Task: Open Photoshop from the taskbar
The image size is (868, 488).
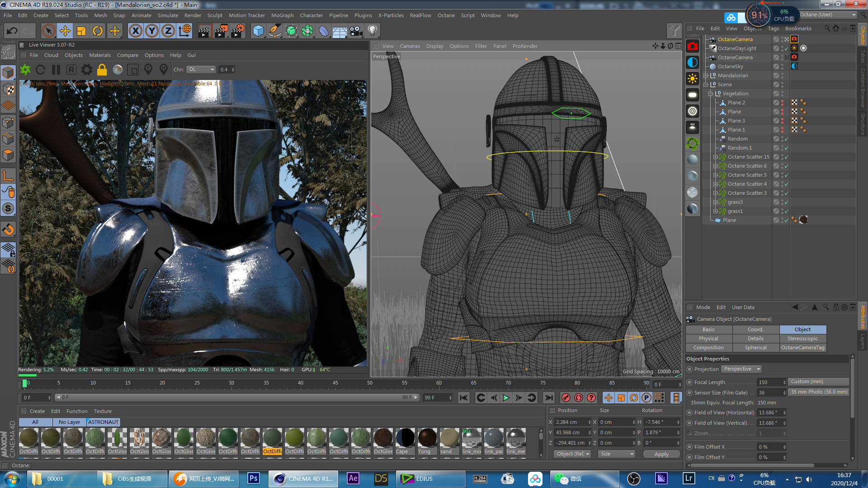Action: pos(254,479)
